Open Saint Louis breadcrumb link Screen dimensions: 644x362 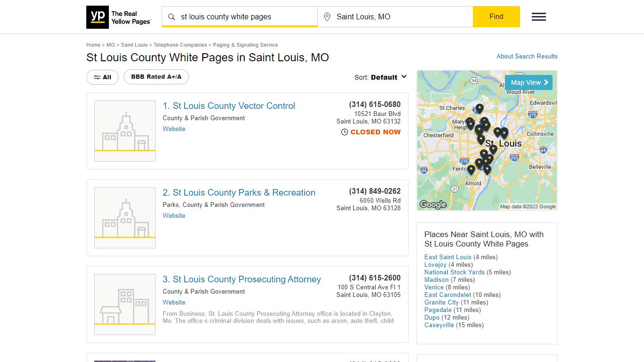pos(134,45)
